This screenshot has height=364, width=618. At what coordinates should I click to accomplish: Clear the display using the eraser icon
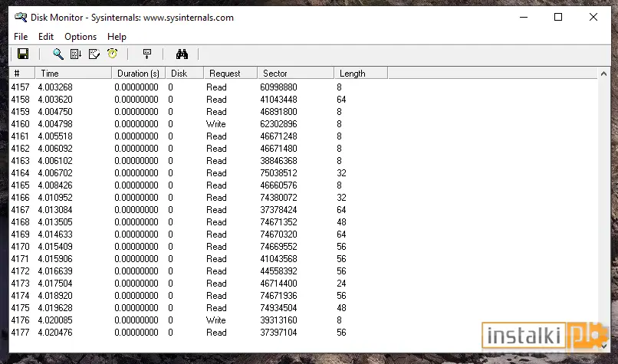(x=94, y=54)
